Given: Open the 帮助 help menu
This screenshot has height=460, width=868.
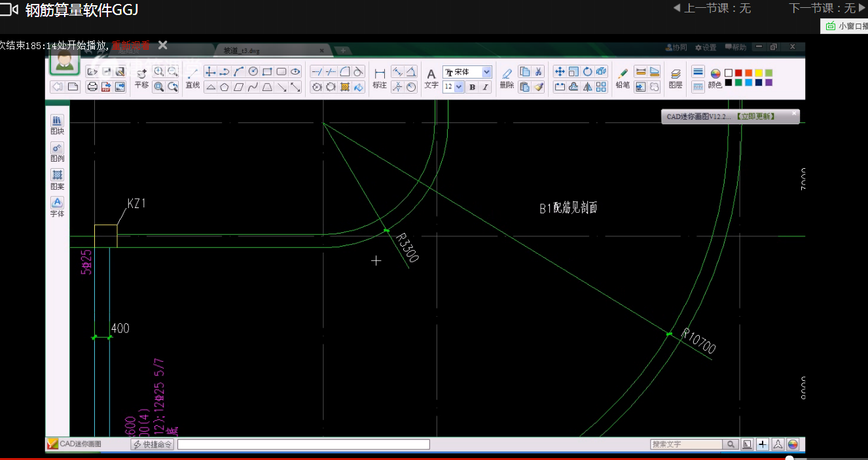Looking at the screenshot, I should tap(735, 47).
